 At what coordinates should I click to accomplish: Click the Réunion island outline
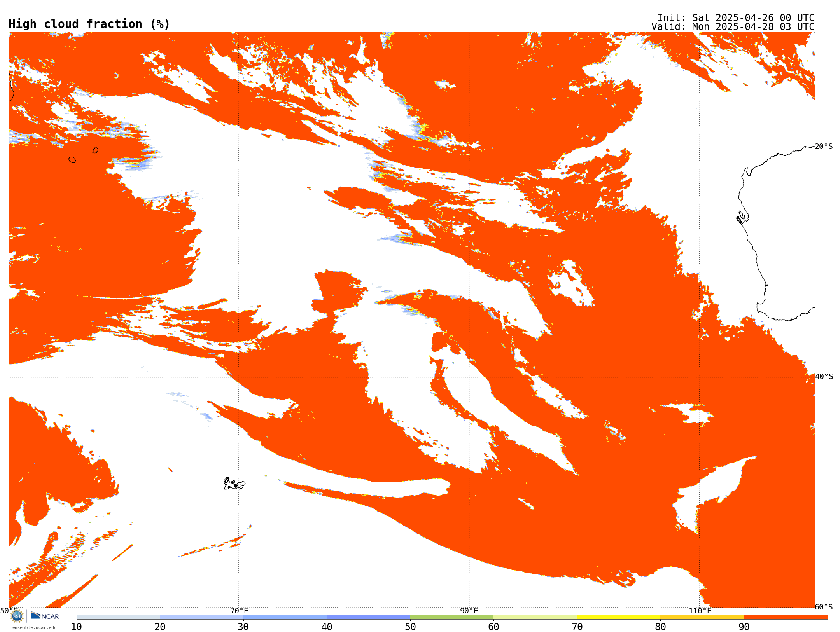pyautogui.click(x=72, y=160)
